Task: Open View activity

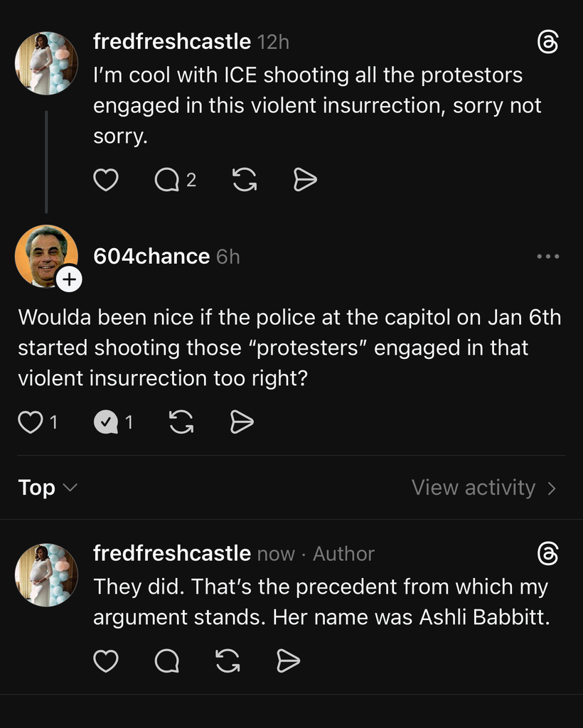Action: click(x=483, y=488)
